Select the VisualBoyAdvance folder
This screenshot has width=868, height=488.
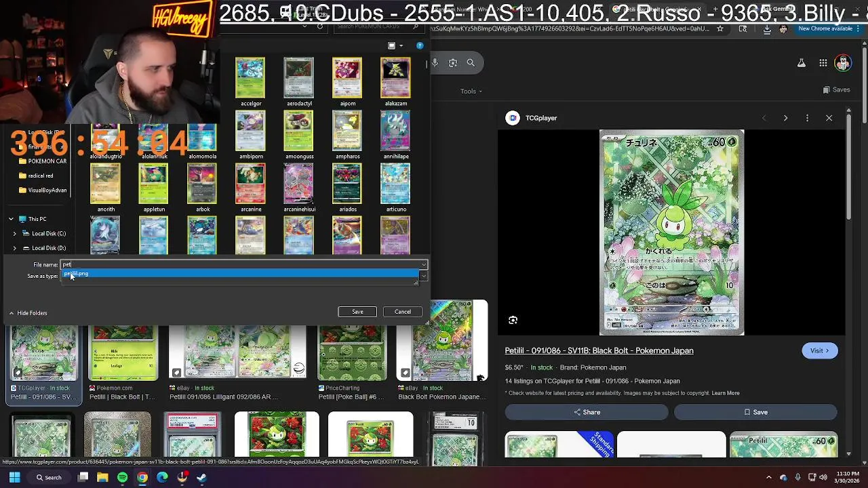[43, 190]
